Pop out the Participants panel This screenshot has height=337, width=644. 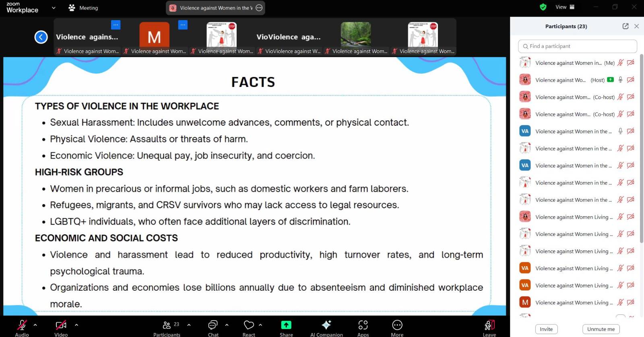(x=625, y=26)
